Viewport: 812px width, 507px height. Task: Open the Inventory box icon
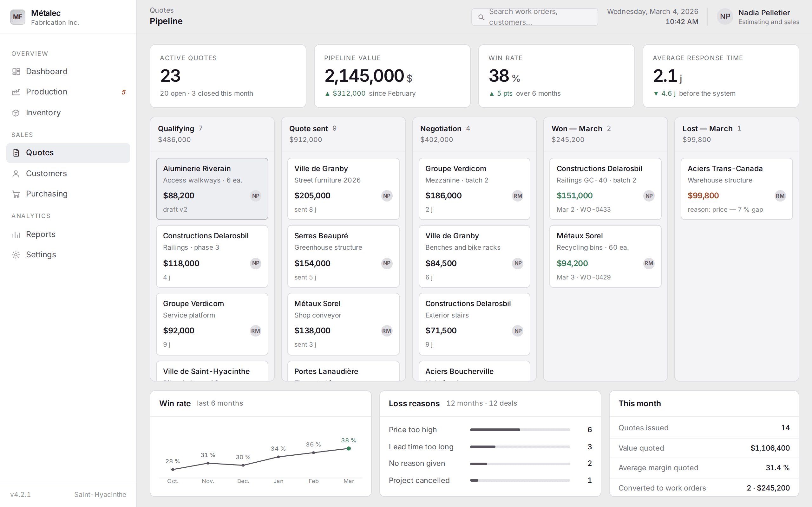pyautogui.click(x=16, y=113)
